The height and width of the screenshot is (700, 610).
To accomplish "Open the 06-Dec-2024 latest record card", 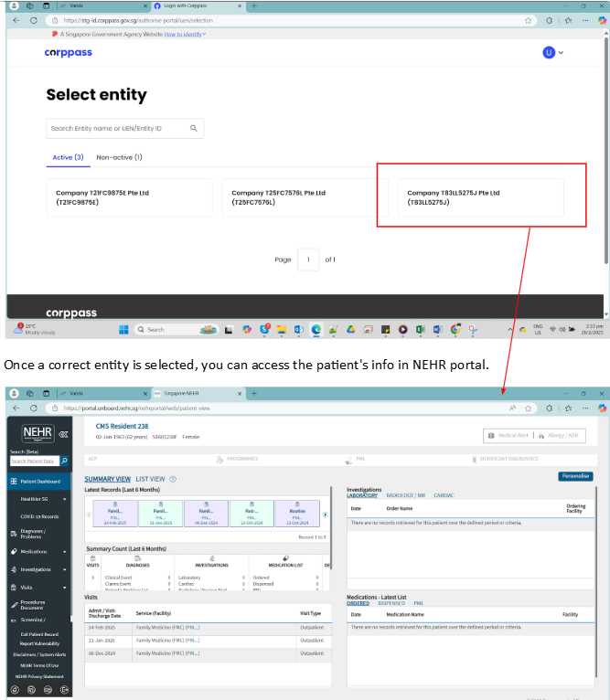I will (206, 514).
